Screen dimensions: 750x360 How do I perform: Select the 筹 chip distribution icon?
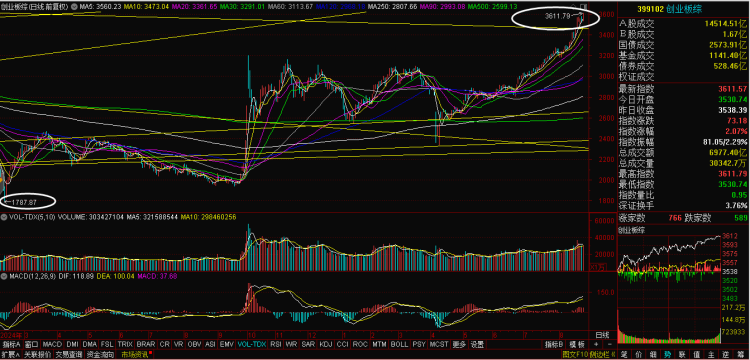pos(741,355)
